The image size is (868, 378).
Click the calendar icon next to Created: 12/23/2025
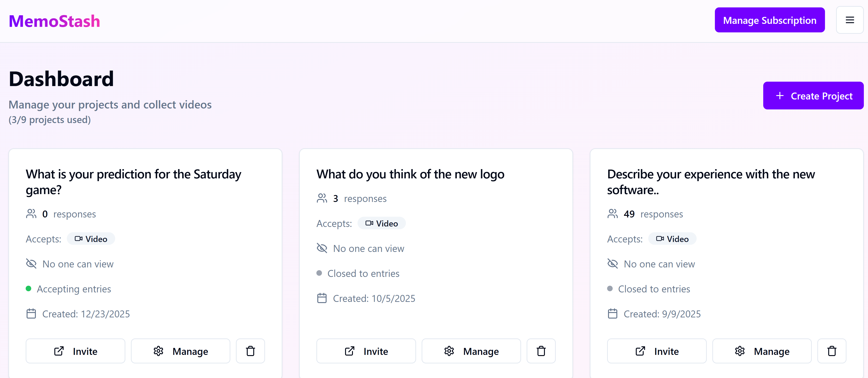coord(31,314)
